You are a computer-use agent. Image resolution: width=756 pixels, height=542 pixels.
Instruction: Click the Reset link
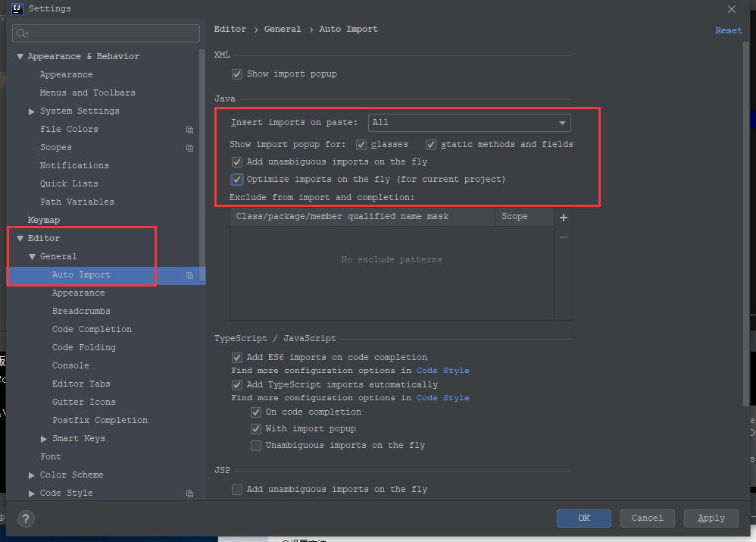[x=728, y=30]
